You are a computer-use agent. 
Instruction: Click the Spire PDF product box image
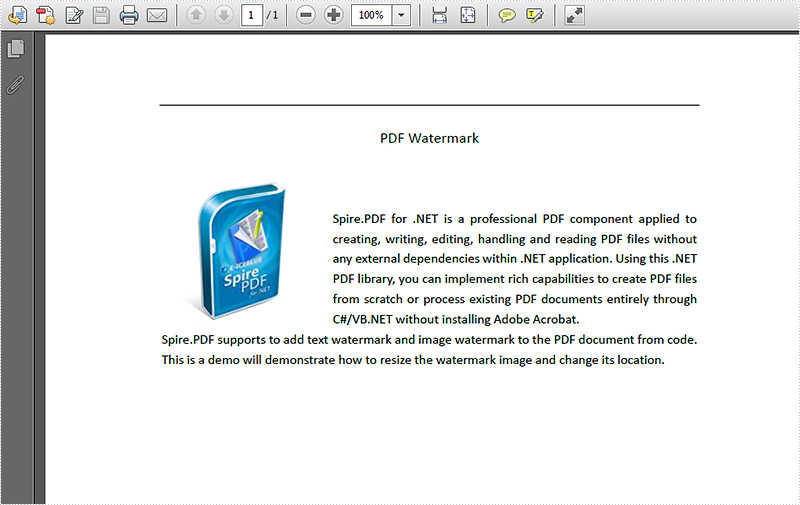point(239,250)
